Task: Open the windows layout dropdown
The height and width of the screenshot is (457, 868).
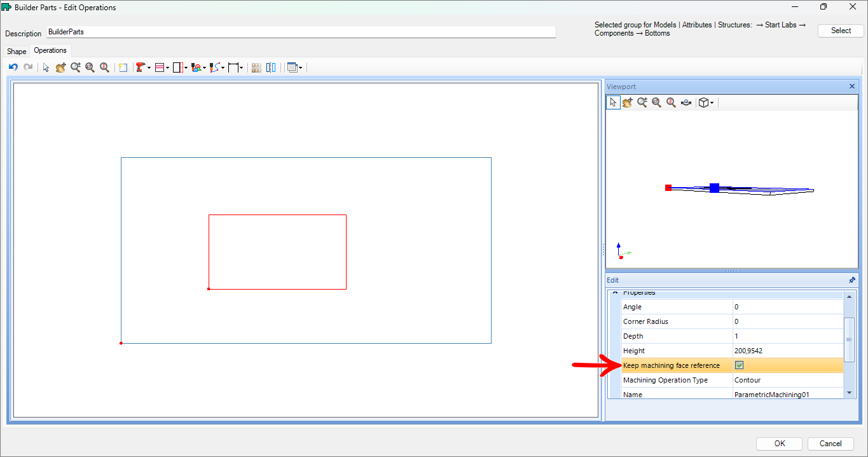Action: (300, 67)
